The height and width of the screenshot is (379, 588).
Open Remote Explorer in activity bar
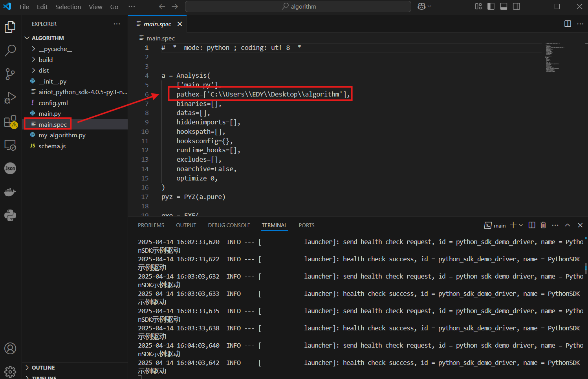[10, 145]
